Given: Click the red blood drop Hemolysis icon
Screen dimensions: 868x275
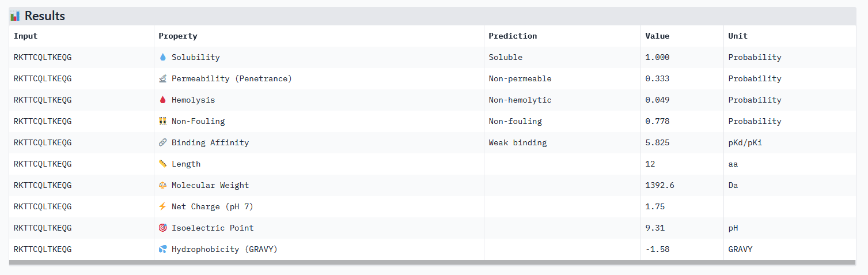Looking at the screenshot, I should click(x=163, y=100).
